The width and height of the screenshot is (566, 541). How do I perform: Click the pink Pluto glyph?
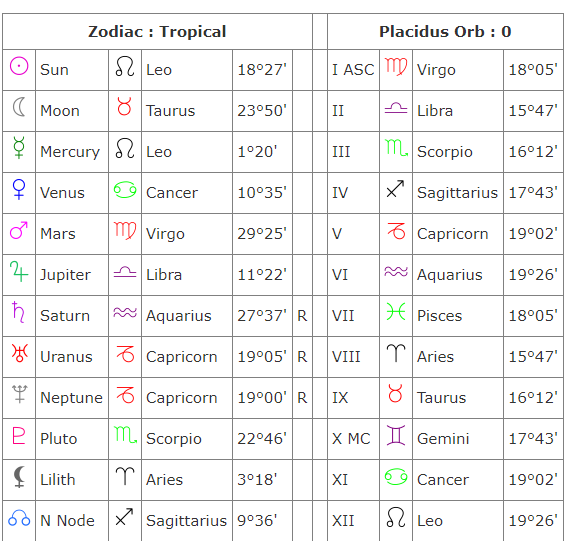[x=19, y=435]
